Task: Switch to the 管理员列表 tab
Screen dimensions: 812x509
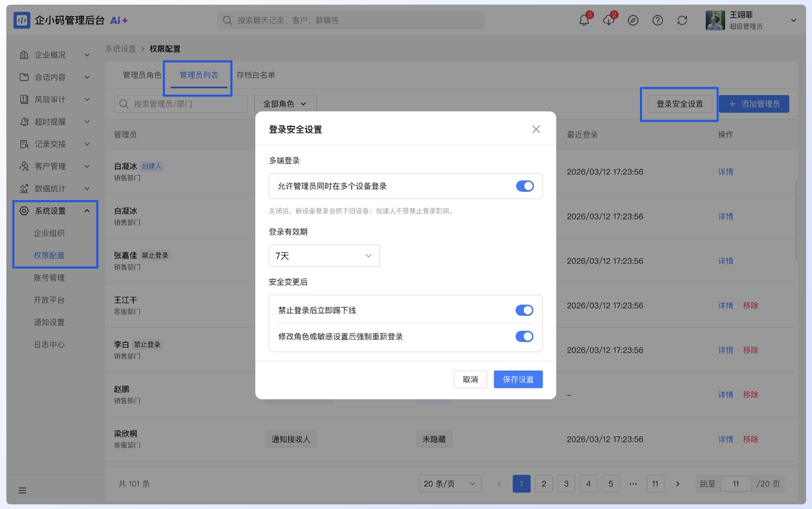Action: click(x=199, y=75)
